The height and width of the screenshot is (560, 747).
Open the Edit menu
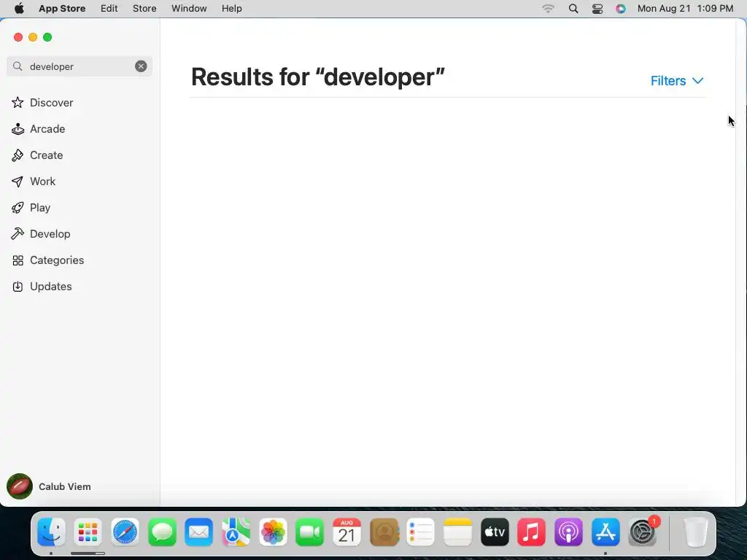click(x=109, y=8)
